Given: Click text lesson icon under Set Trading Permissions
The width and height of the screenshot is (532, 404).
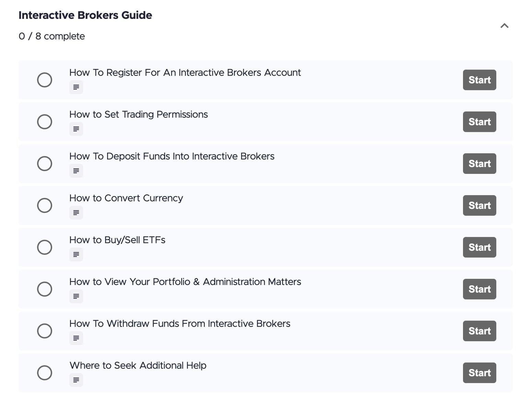Looking at the screenshot, I should [x=76, y=129].
